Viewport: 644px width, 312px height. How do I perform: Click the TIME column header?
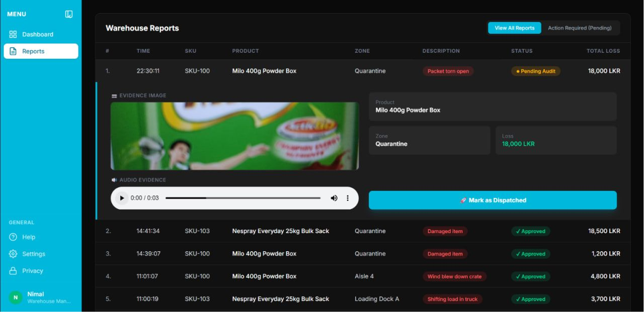[x=143, y=51]
